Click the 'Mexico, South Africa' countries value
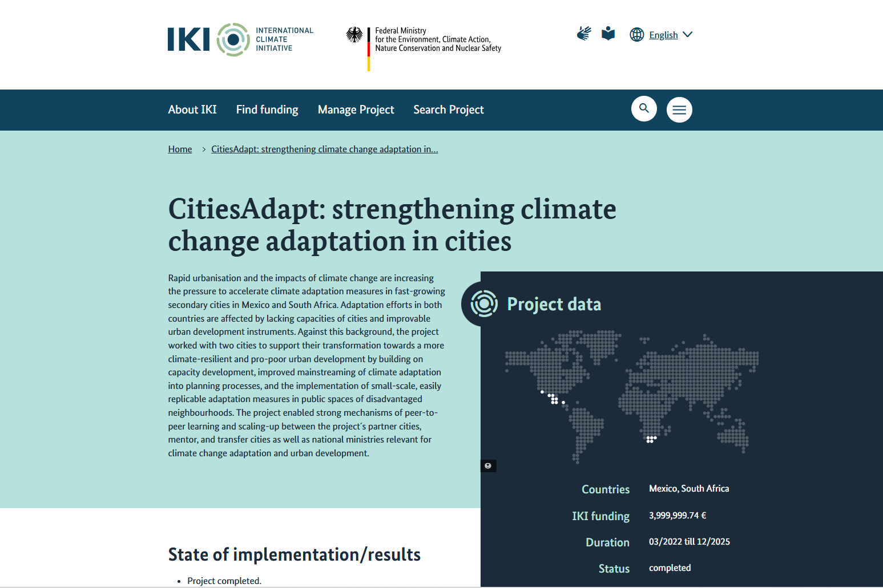Screen dimensions: 883x588 (689, 489)
